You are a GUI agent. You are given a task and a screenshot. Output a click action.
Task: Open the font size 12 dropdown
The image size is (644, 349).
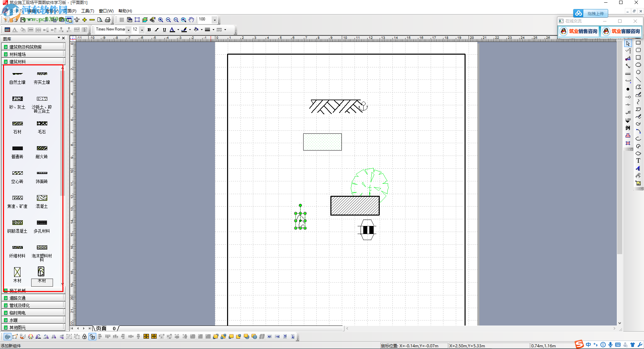[x=142, y=30]
